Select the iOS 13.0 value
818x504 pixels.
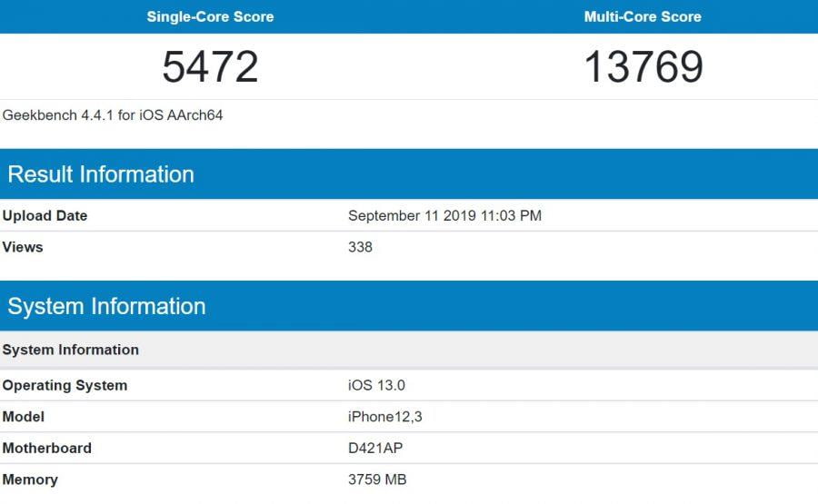point(376,386)
